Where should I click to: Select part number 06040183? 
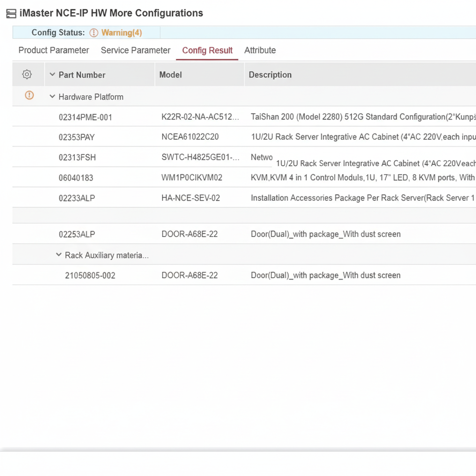pos(76,178)
